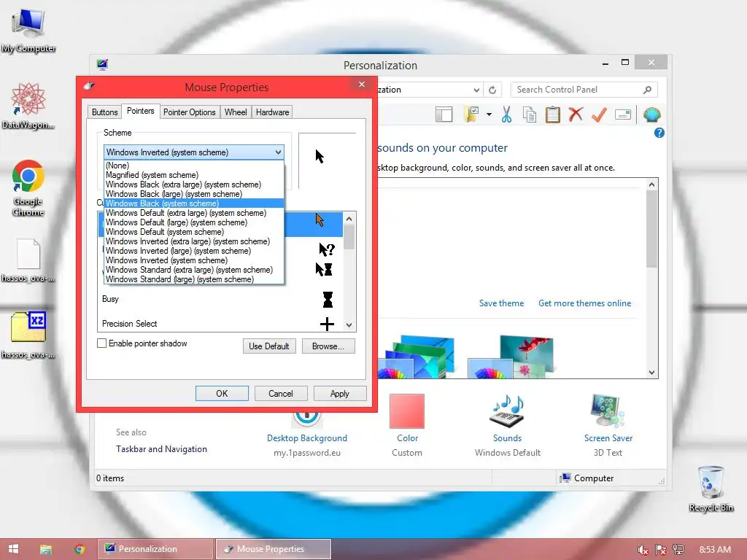This screenshot has height=560, width=747.
Task: Open the Color Custom swatch
Action: click(x=407, y=411)
